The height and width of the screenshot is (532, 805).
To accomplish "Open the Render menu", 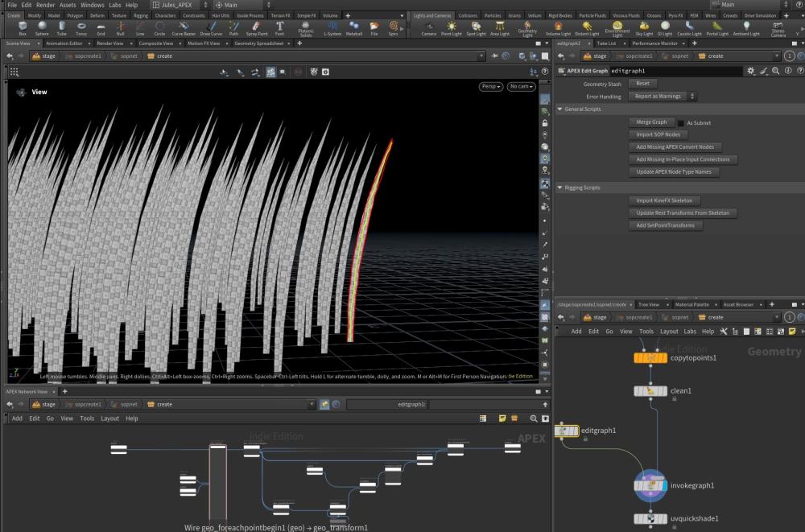I will [x=45, y=5].
